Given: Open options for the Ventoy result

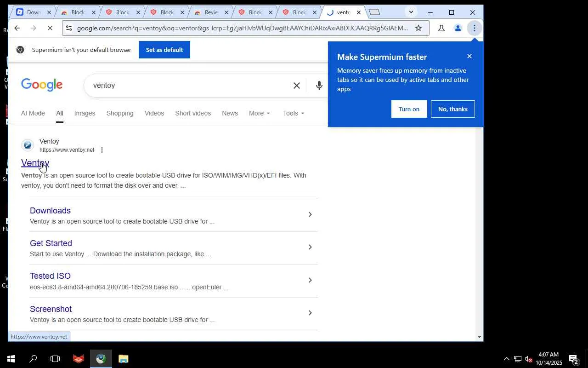Looking at the screenshot, I should click(102, 150).
